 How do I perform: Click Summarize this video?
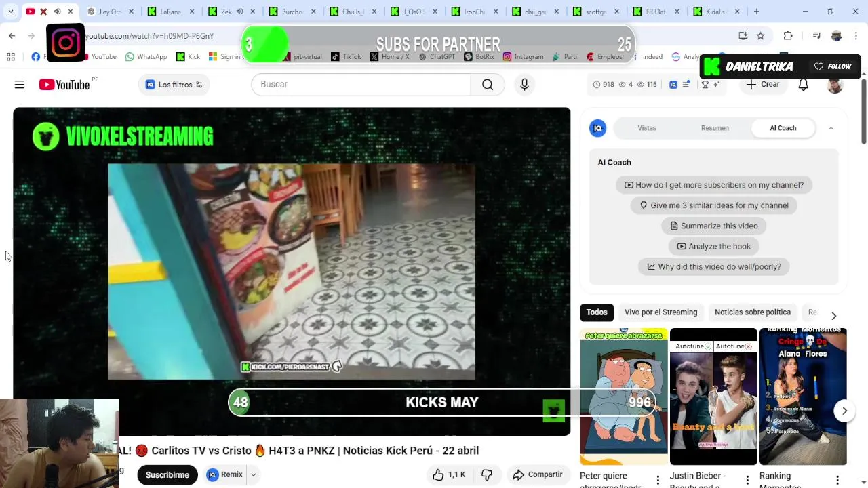point(714,226)
